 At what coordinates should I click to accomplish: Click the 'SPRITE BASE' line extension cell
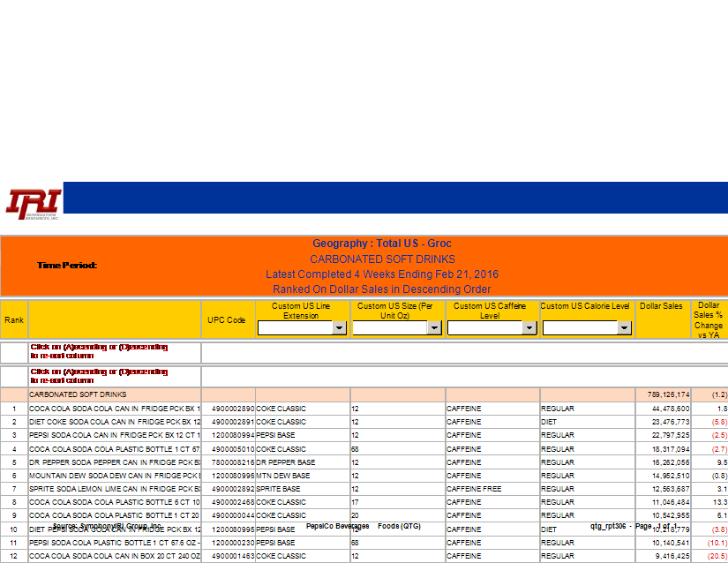[278, 489]
